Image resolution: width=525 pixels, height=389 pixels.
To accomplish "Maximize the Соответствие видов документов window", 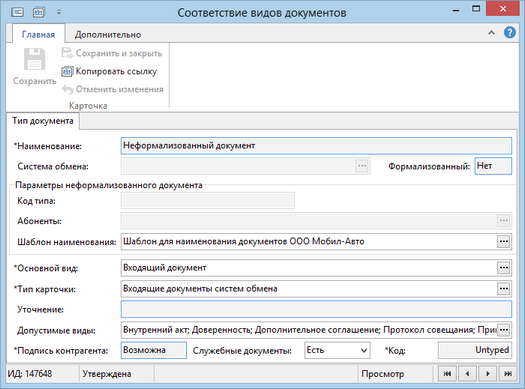I will pyautogui.click(x=476, y=9).
